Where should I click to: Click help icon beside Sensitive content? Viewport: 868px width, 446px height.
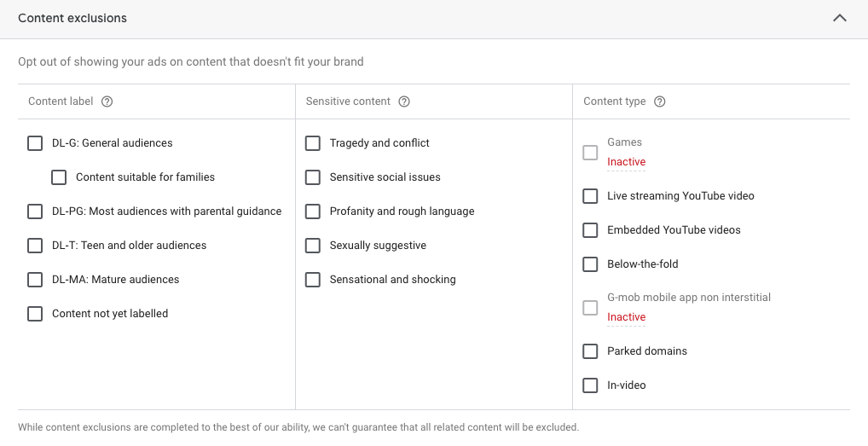[404, 101]
